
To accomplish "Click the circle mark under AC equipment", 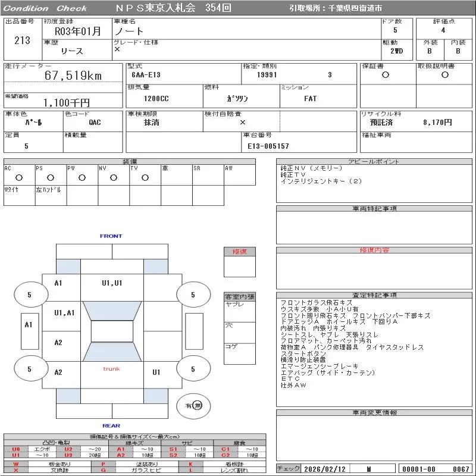I will pos(19,177).
